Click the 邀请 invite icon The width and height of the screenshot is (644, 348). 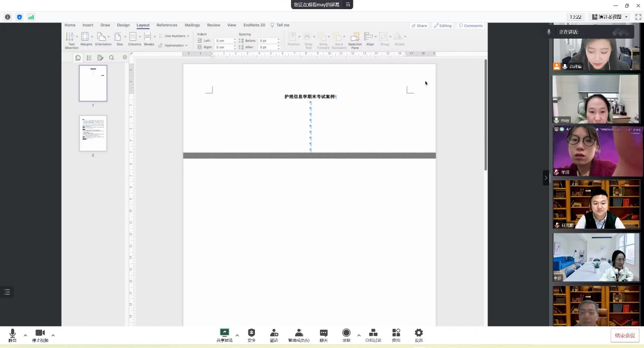274,333
